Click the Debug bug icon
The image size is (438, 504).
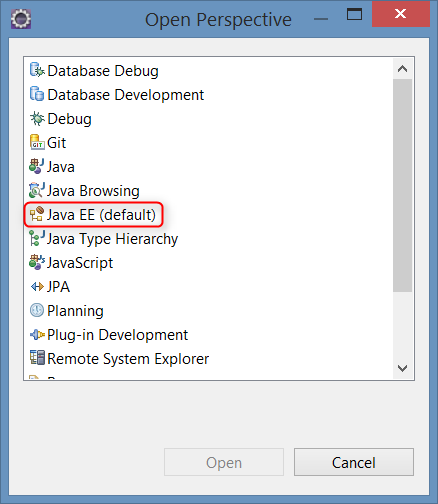click(x=37, y=118)
